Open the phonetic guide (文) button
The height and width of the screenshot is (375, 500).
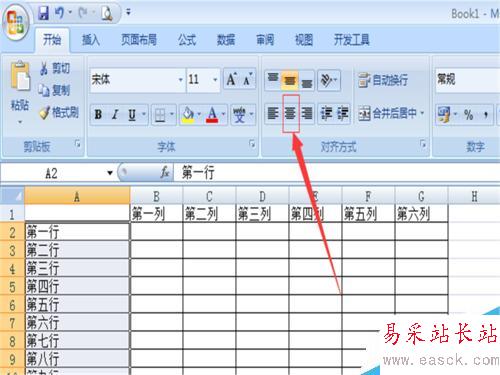pyautogui.click(x=239, y=115)
